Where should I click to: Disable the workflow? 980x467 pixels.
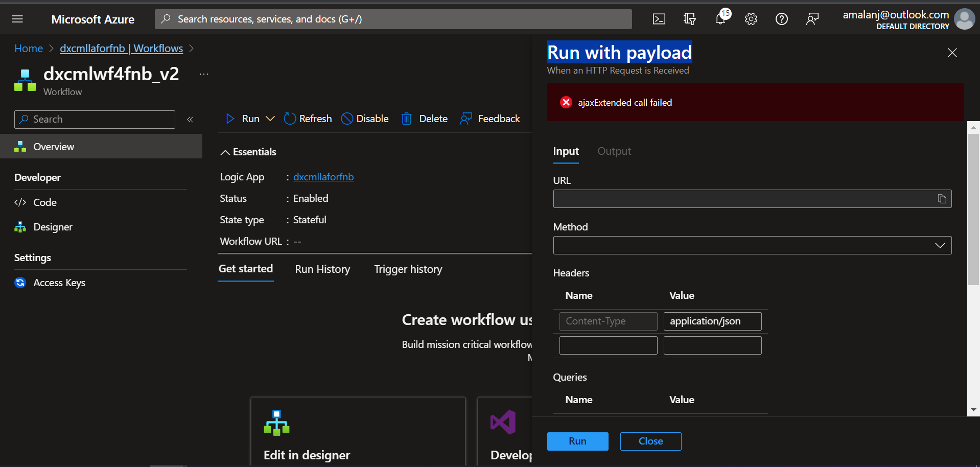click(x=365, y=119)
